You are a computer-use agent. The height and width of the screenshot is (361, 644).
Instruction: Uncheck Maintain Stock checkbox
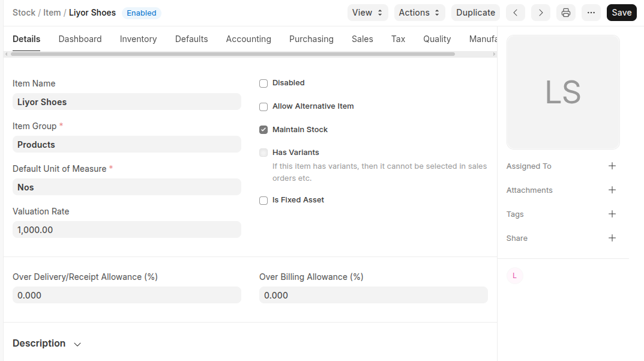pos(263,130)
